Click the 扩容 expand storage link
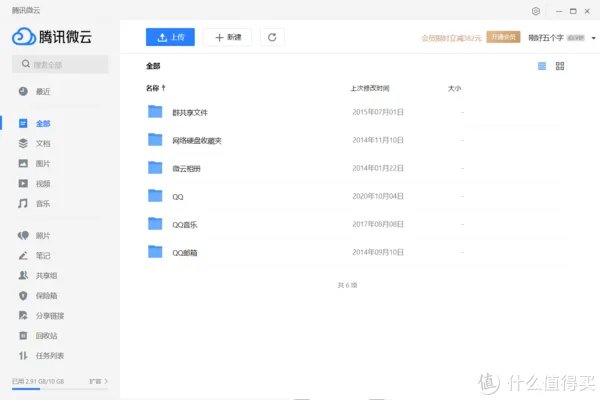Viewport: 600px width, 400px height. (x=98, y=381)
